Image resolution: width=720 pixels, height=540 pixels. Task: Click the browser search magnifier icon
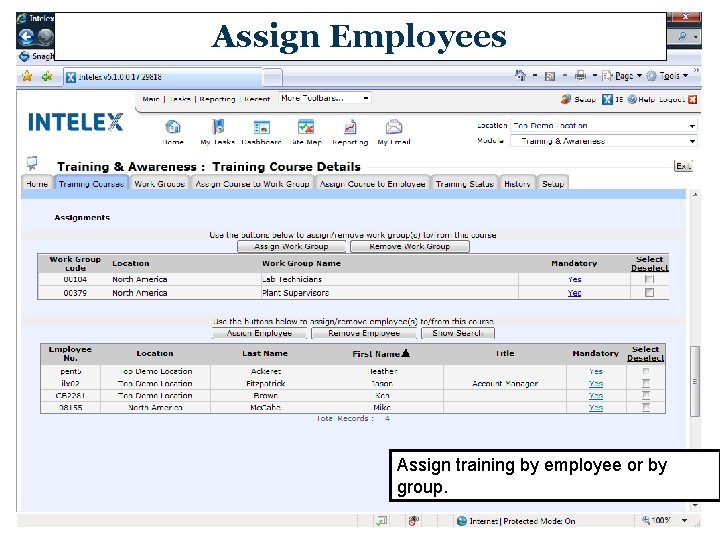[682, 35]
